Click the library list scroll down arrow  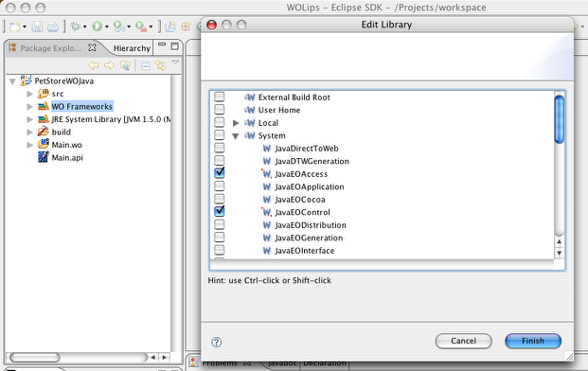pyautogui.click(x=560, y=254)
